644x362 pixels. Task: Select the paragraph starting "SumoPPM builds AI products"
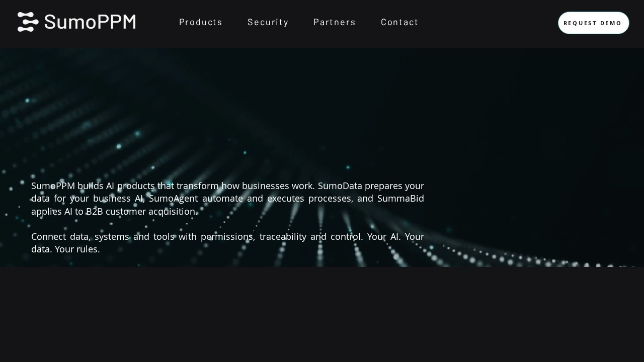coord(227,199)
